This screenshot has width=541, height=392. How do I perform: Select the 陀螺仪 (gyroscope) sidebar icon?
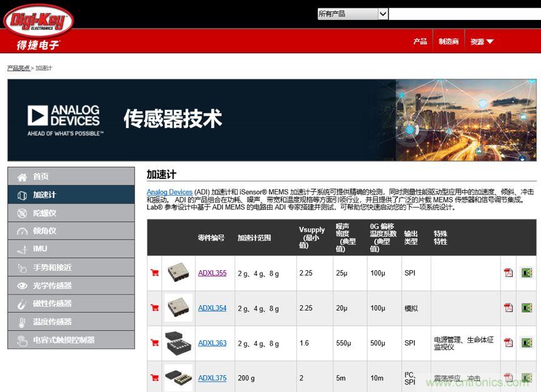[22, 213]
